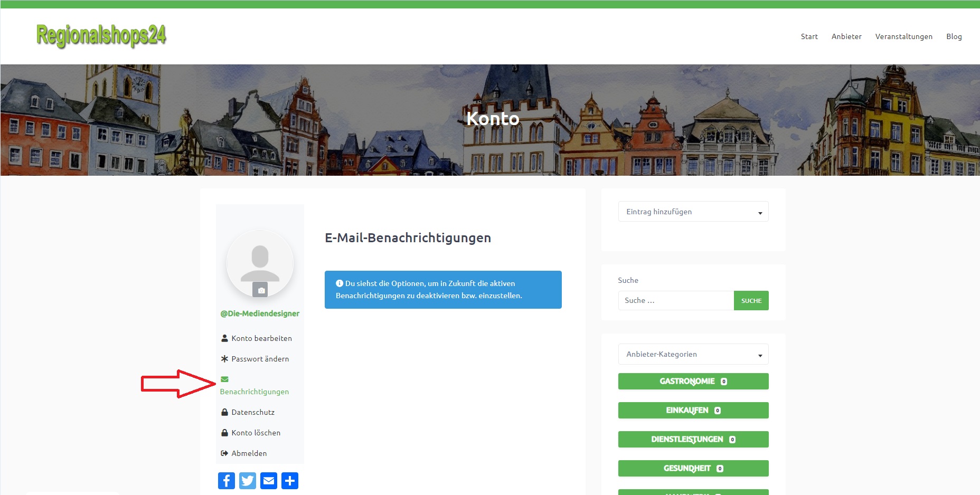Image resolution: width=980 pixels, height=495 pixels.
Task: Click the profile avatar placeholder image
Action: (260, 261)
